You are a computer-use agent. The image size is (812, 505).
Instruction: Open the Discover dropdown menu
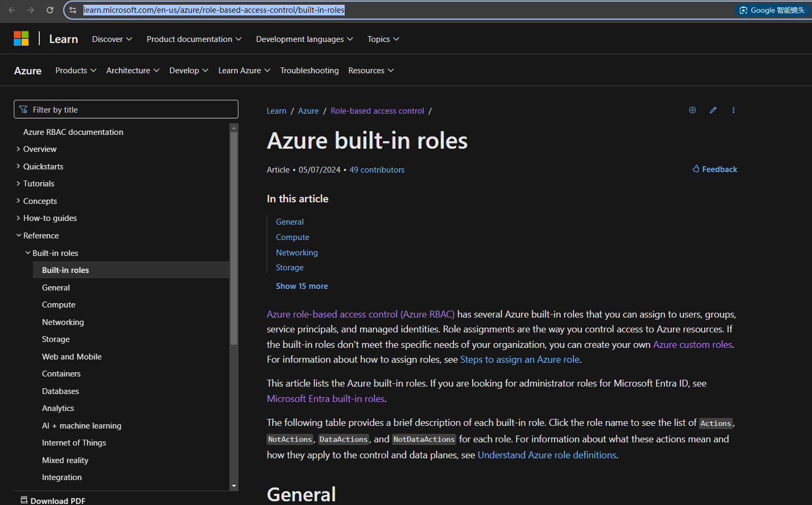pos(112,39)
